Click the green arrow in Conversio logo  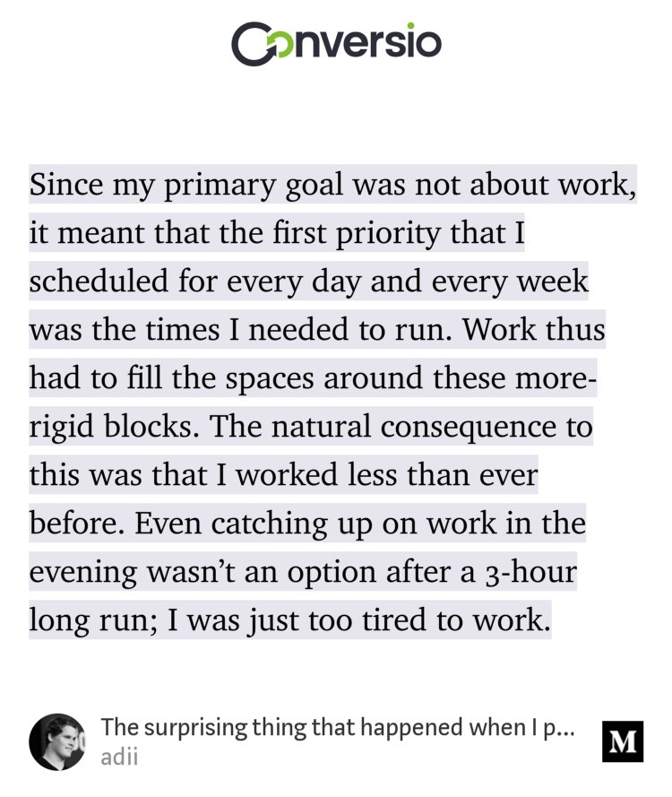(x=267, y=45)
